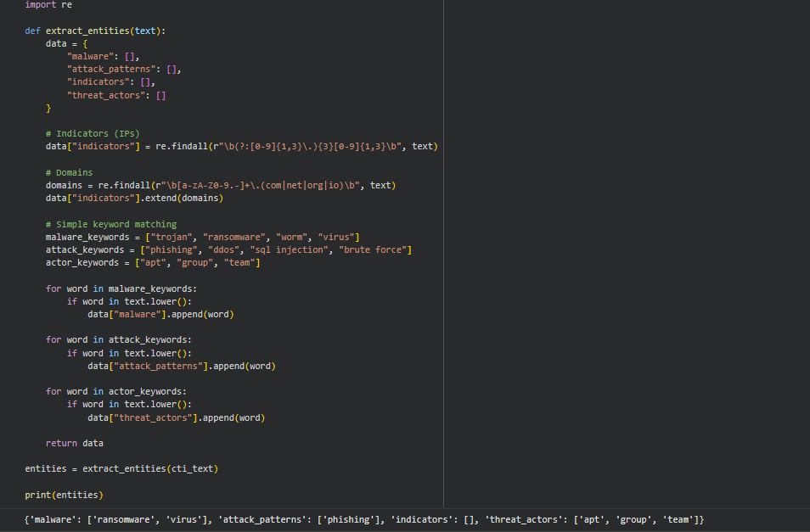The height and width of the screenshot is (532, 810).
Task: Click the "brute force" string in attack_keywords
Action: 373,249
